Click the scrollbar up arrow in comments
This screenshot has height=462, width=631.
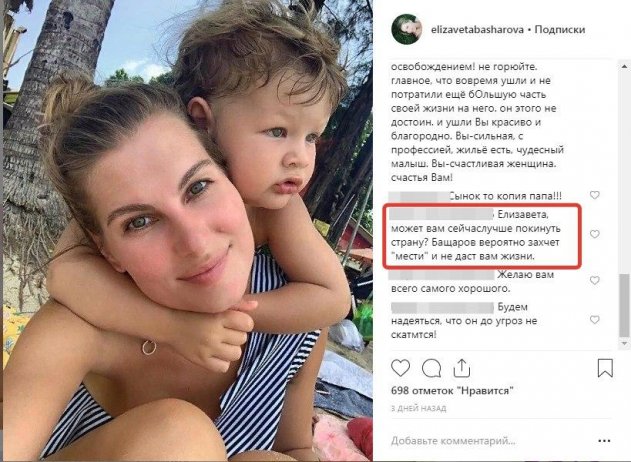[624, 65]
